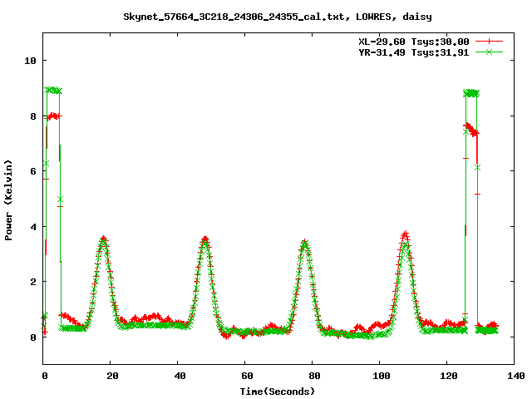This screenshot has height=399, width=532.
Task: Click the green calibration plateau at plot start
Action: click(53, 91)
